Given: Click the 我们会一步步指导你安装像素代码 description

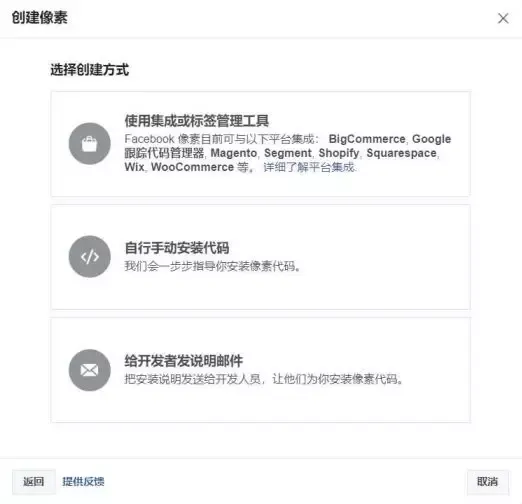Looking at the screenshot, I should click(x=213, y=266).
